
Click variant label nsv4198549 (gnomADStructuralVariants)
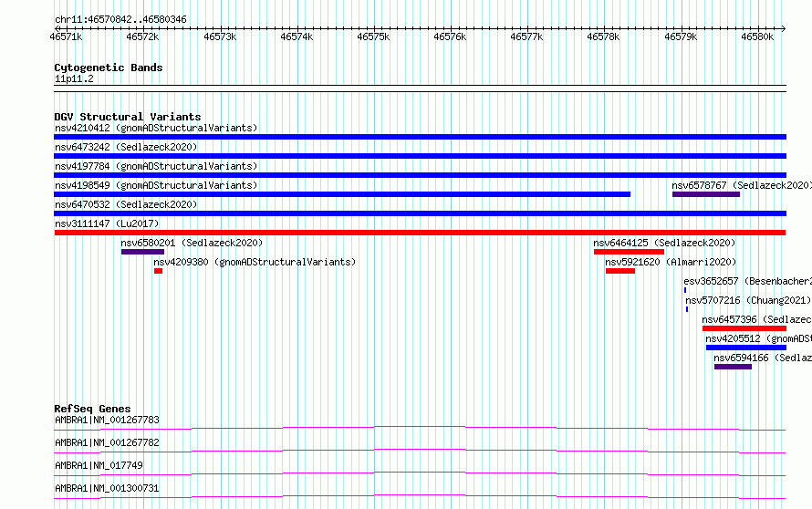point(156,185)
